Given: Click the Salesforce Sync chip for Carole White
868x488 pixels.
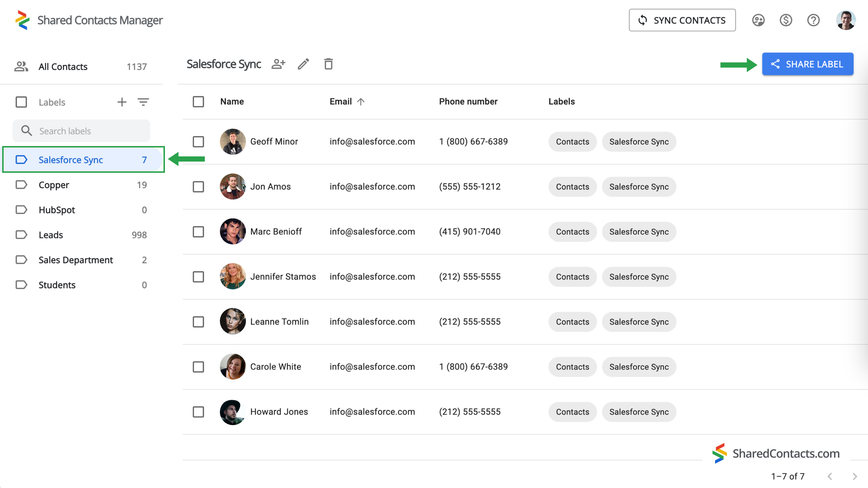Looking at the screenshot, I should [x=639, y=367].
